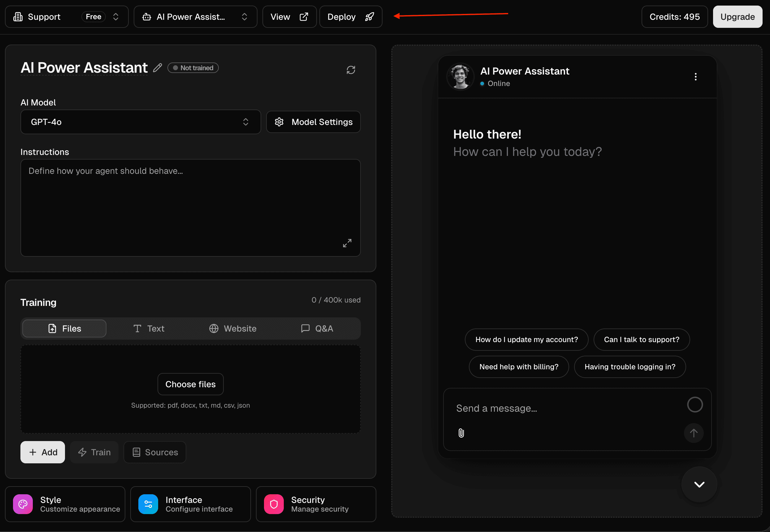Image resolution: width=770 pixels, height=532 pixels.
Task: Click the paperclip attachment icon in chat
Action: pyautogui.click(x=461, y=433)
